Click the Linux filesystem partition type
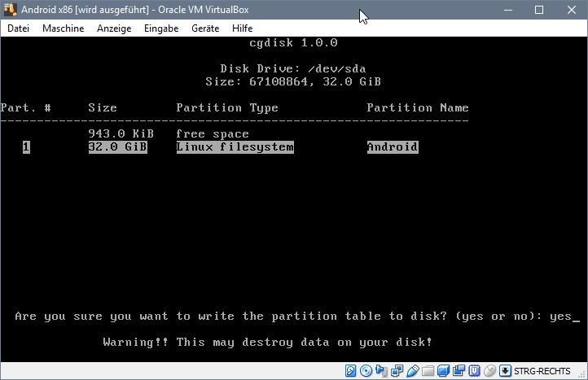 tap(235, 147)
